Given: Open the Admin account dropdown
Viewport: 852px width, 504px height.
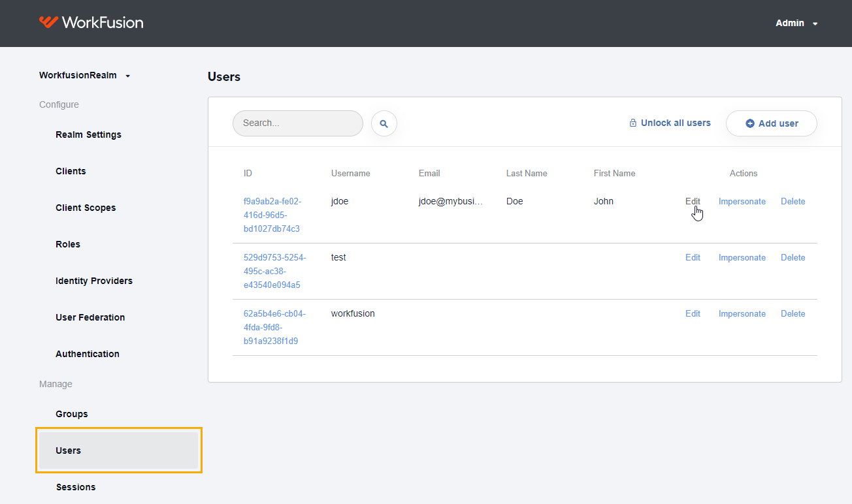Looking at the screenshot, I should (796, 23).
